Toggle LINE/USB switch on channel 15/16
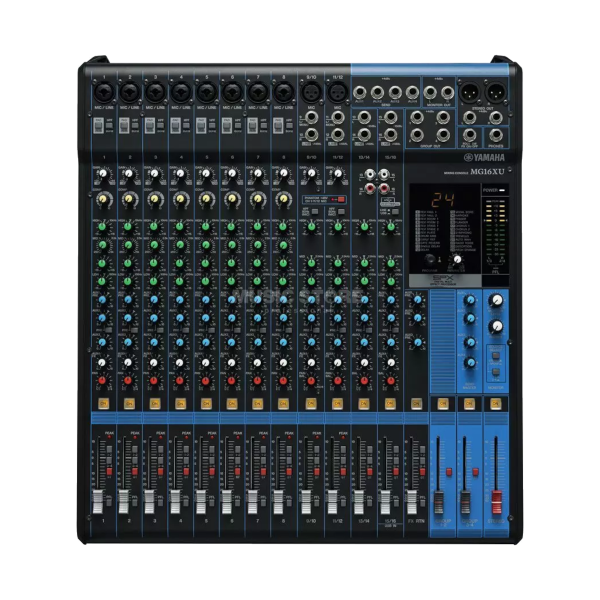This screenshot has height=600, width=600. click(x=396, y=211)
